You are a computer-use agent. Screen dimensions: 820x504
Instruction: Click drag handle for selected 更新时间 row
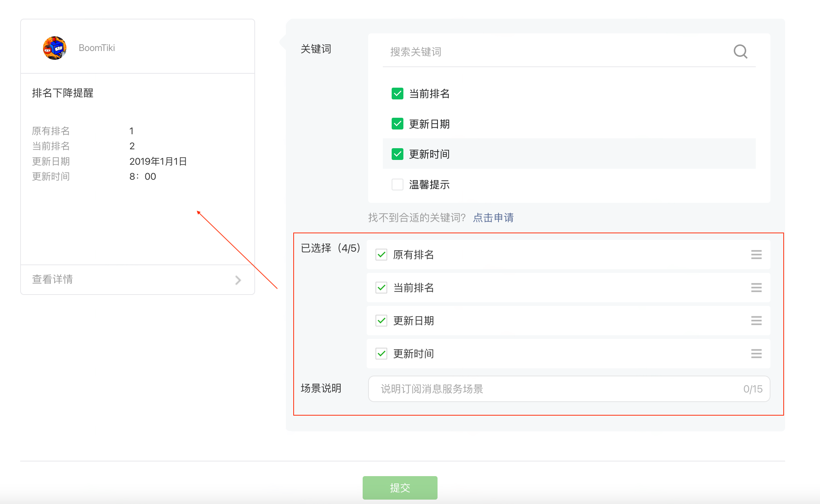pos(756,354)
